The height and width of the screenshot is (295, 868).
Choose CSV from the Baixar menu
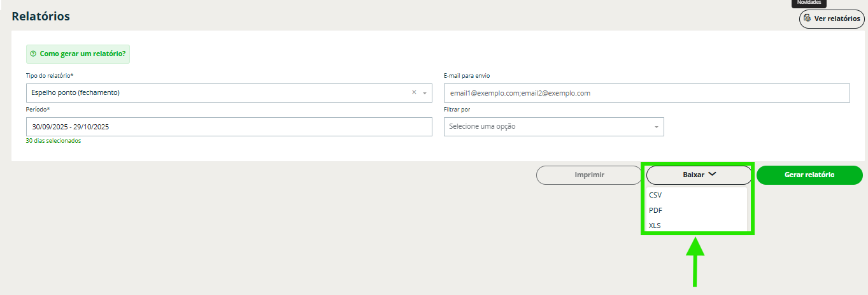[655, 195]
